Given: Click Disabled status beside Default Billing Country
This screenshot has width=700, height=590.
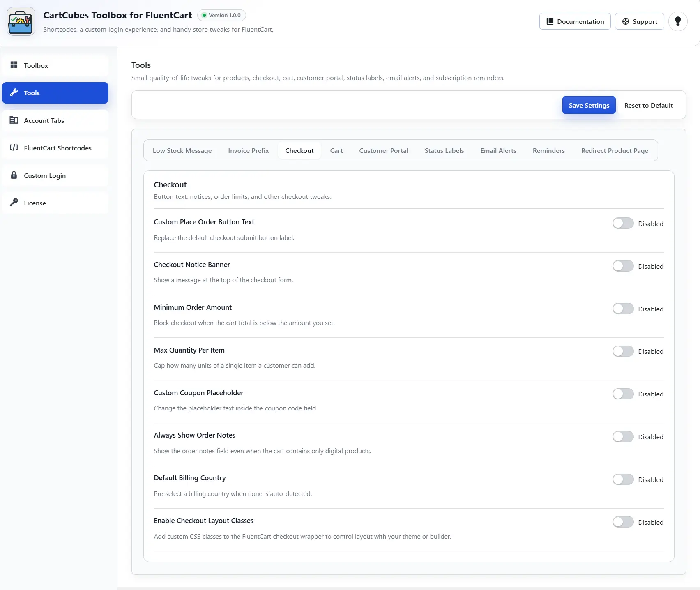Looking at the screenshot, I should click(651, 479).
